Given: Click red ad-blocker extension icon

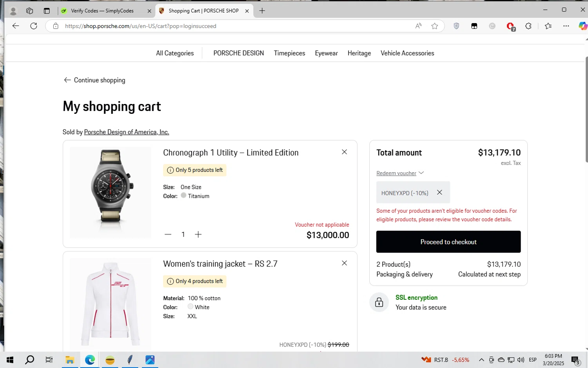Looking at the screenshot, I should pos(510,26).
